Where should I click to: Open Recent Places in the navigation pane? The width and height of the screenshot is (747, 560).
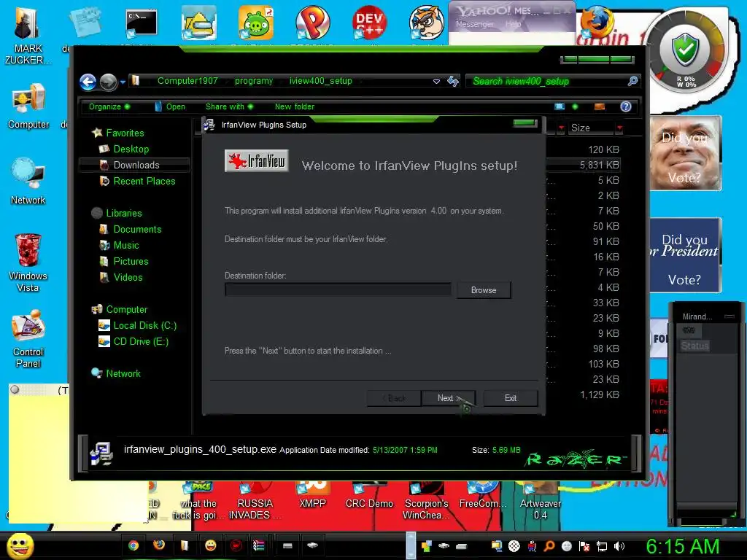point(144,181)
